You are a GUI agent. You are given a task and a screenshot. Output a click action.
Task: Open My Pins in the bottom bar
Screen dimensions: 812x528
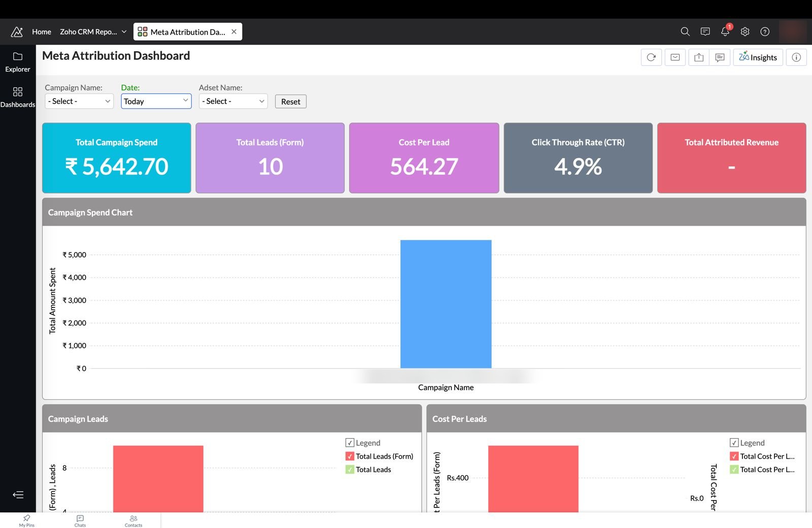[x=27, y=520]
